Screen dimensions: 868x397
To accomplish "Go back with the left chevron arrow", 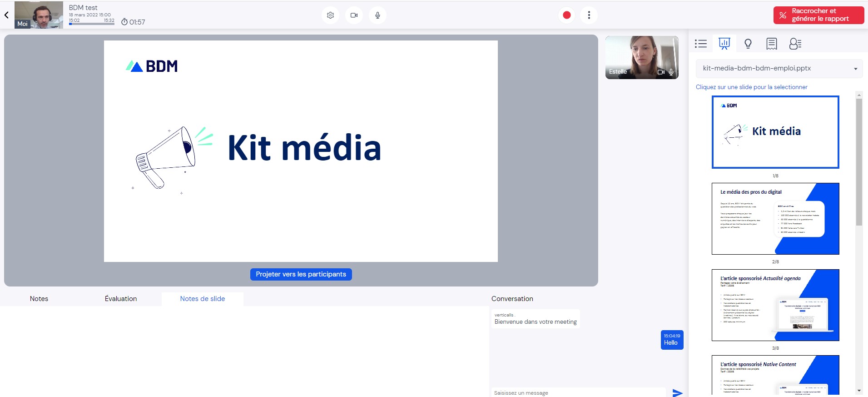I will 6,15.
